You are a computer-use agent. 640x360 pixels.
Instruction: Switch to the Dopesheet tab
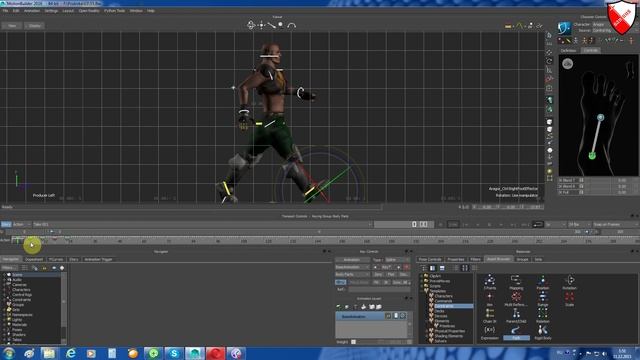[34, 259]
